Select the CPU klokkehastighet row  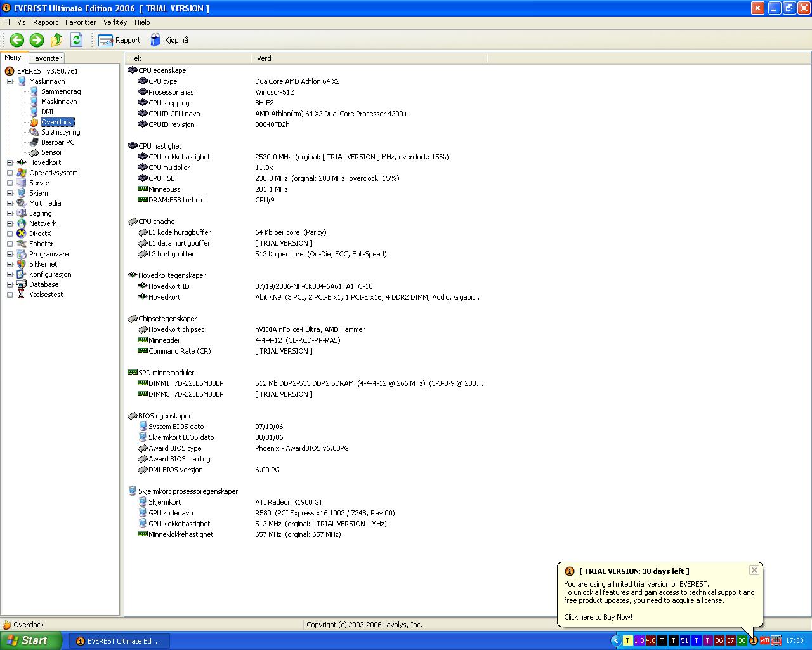tap(306, 157)
